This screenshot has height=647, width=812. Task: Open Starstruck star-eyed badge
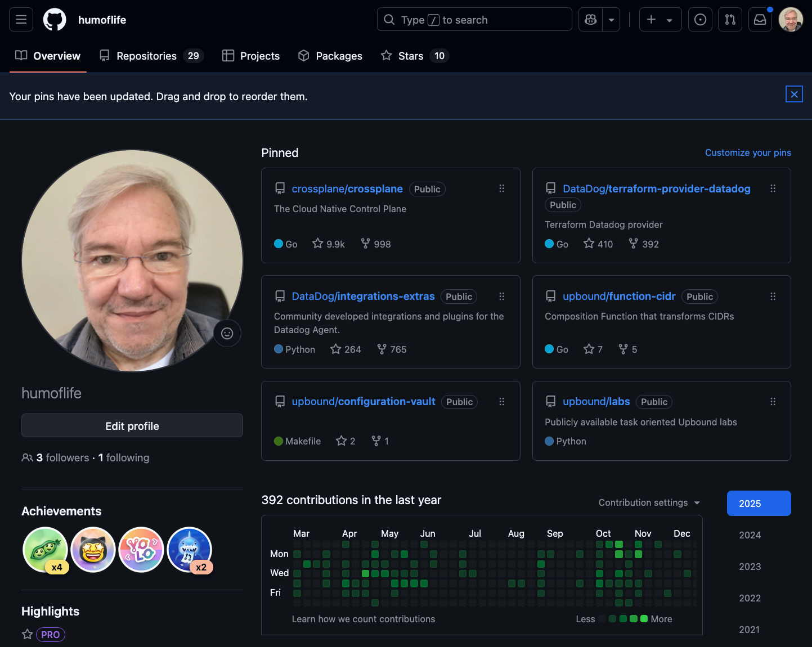pyautogui.click(x=93, y=550)
